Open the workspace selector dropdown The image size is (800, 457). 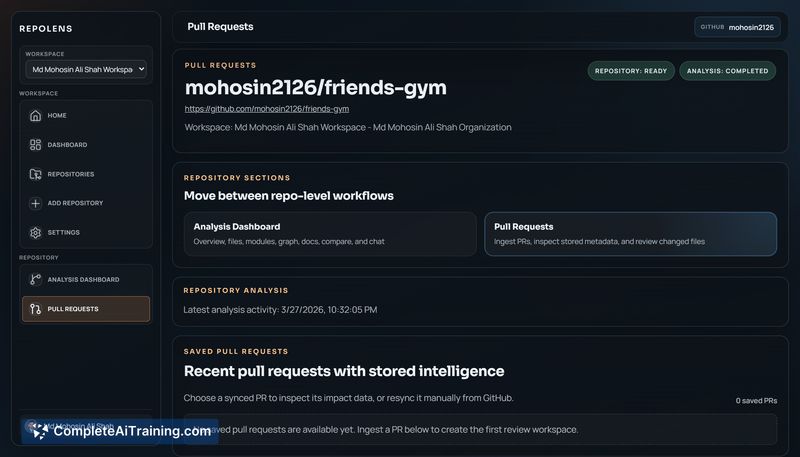click(x=86, y=69)
